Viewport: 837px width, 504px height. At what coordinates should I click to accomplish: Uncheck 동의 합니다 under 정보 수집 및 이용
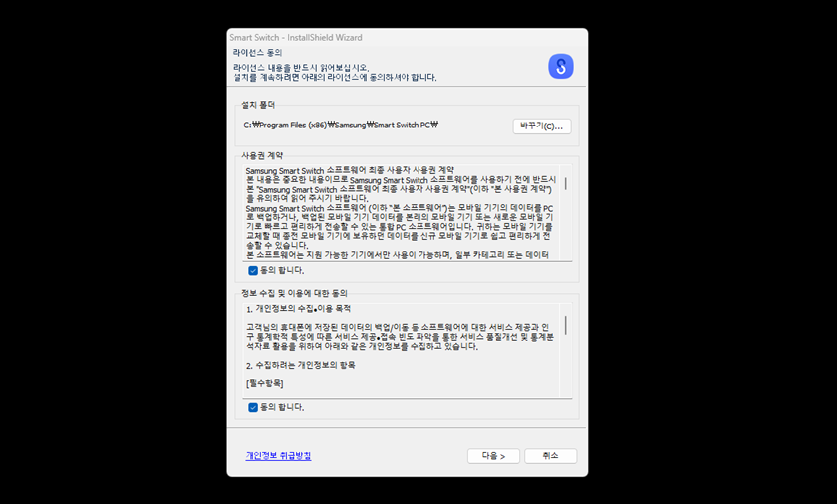[x=253, y=407]
